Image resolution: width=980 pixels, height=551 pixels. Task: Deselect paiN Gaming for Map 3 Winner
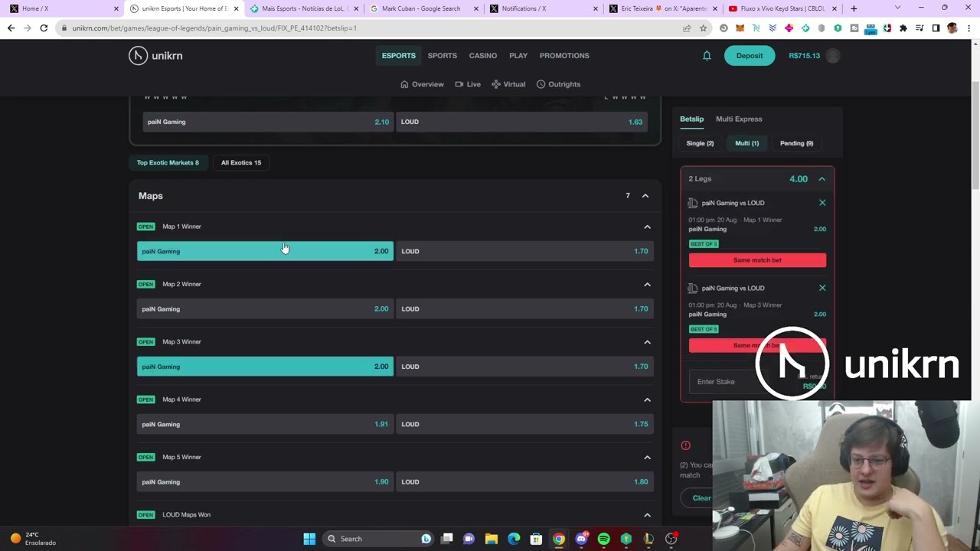point(265,367)
